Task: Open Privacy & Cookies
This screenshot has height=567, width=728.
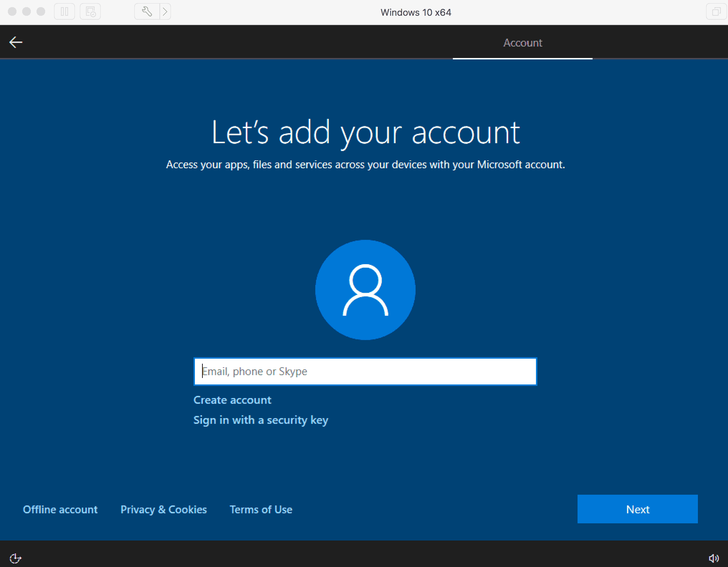Action: (x=164, y=509)
